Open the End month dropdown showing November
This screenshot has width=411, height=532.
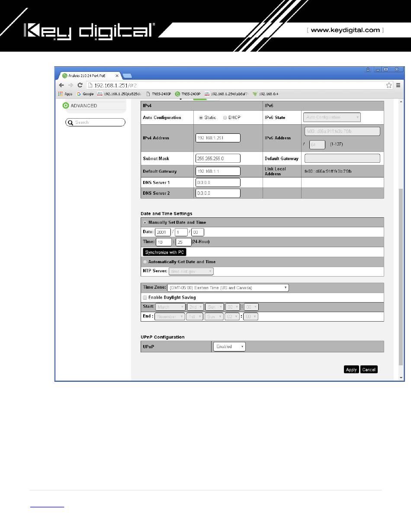coord(170,316)
